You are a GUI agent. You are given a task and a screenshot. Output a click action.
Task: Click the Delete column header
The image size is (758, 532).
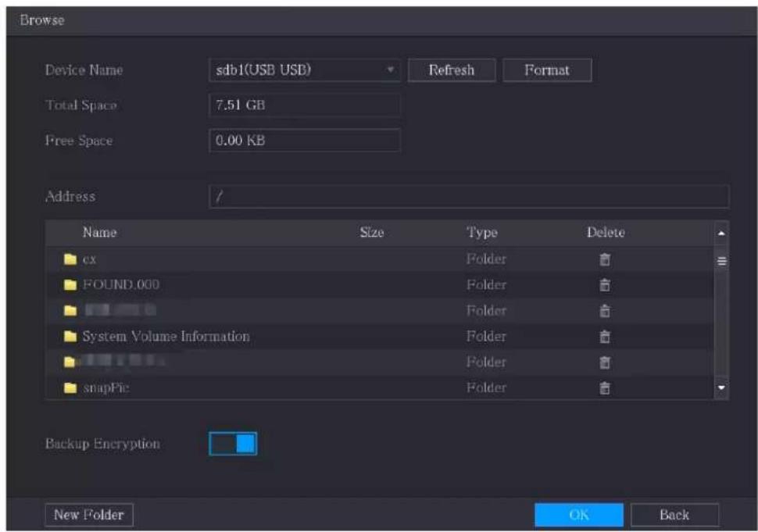606,233
